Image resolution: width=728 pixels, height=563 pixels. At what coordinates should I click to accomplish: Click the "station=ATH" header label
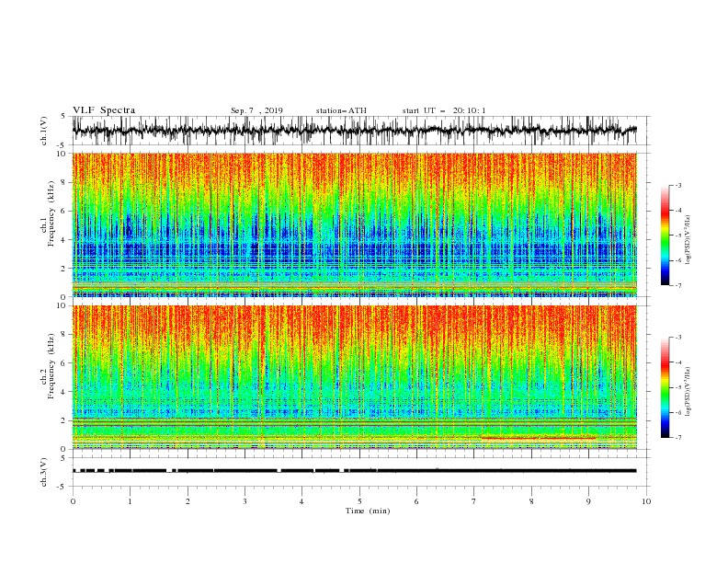[x=341, y=110]
